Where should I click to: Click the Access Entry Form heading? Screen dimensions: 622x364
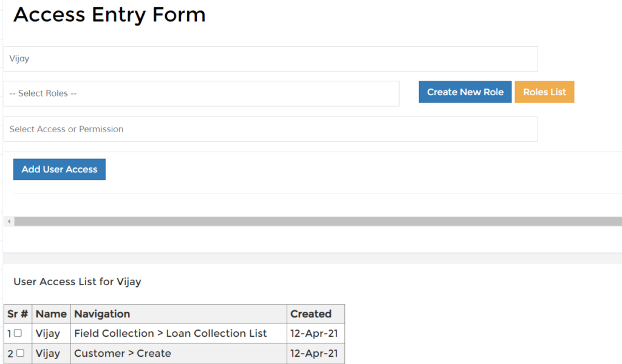109,15
